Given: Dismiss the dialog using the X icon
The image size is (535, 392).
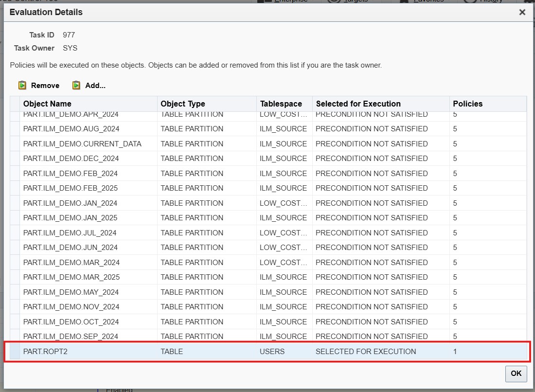Looking at the screenshot, I should 522,12.
